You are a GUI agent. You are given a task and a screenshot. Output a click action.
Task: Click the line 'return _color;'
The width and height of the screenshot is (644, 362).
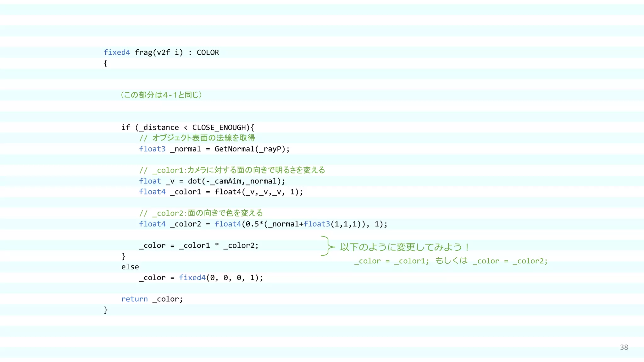pos(152,299)
